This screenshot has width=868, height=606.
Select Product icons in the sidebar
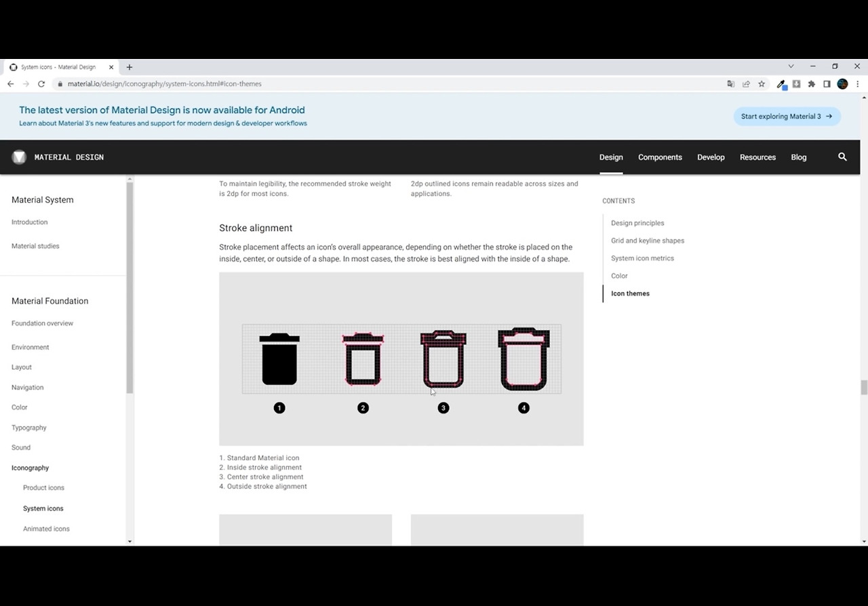(x=43, y=488)
